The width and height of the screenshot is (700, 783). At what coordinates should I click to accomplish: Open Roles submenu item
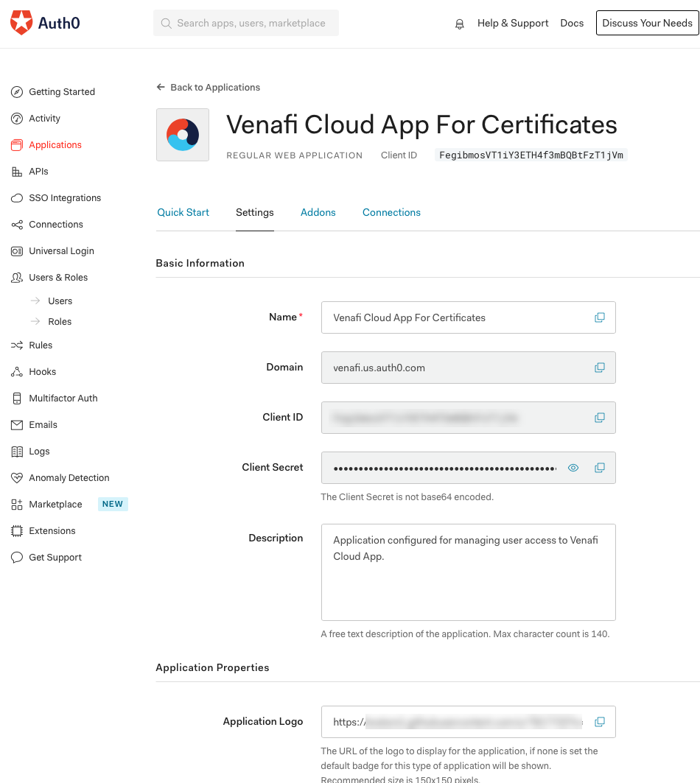pos(60,322)
